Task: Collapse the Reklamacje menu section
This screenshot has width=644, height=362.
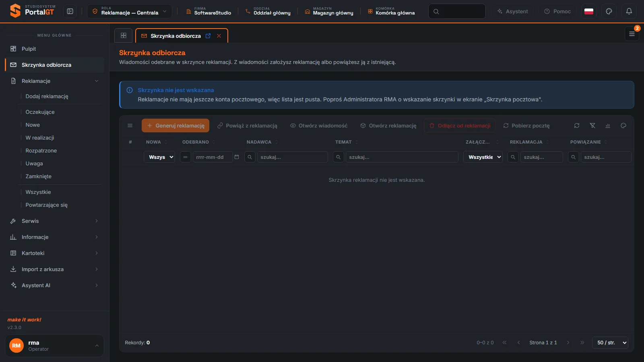Action: (54, 81)
